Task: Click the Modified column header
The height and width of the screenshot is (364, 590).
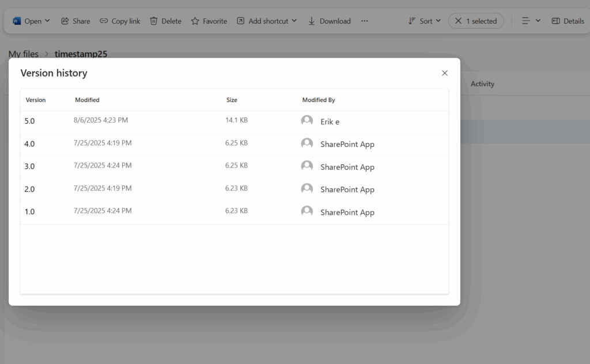Action: tap(87, 100)
